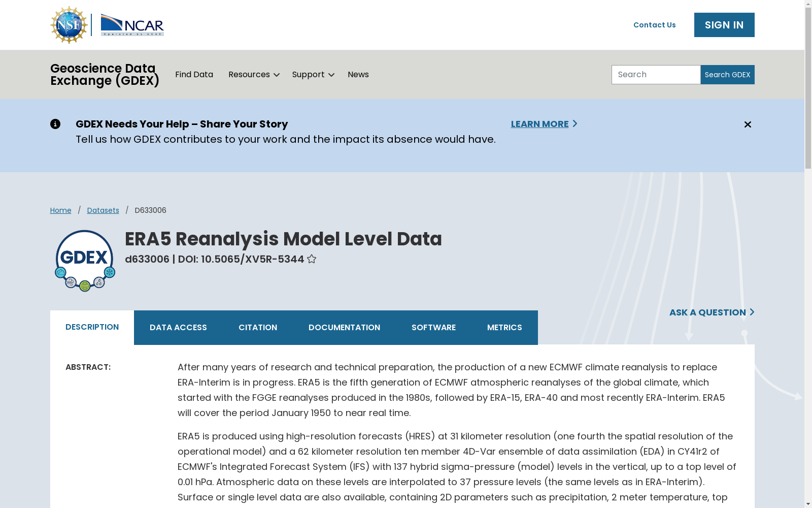Click the D633006 breadcrumb text
This screenshot has height=508, width=812.
(x=150, y=210)
